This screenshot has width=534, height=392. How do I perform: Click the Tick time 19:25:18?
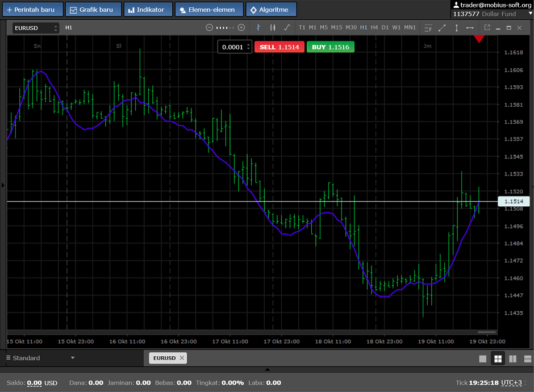[483, 382]
